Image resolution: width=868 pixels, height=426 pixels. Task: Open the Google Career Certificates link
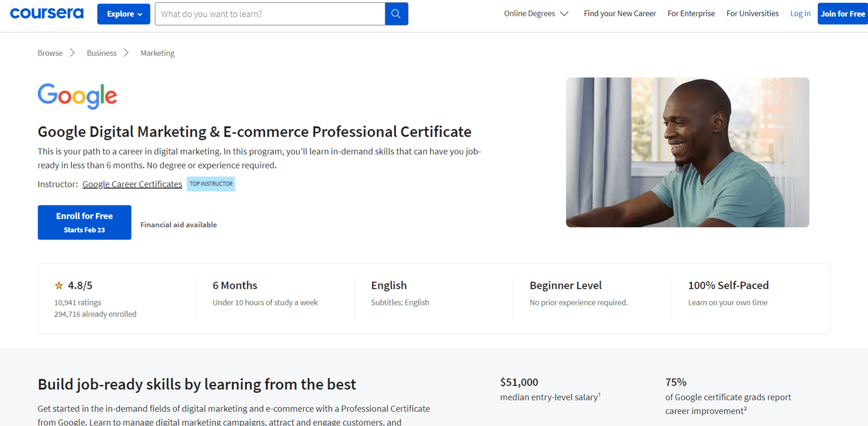point(132,184)
